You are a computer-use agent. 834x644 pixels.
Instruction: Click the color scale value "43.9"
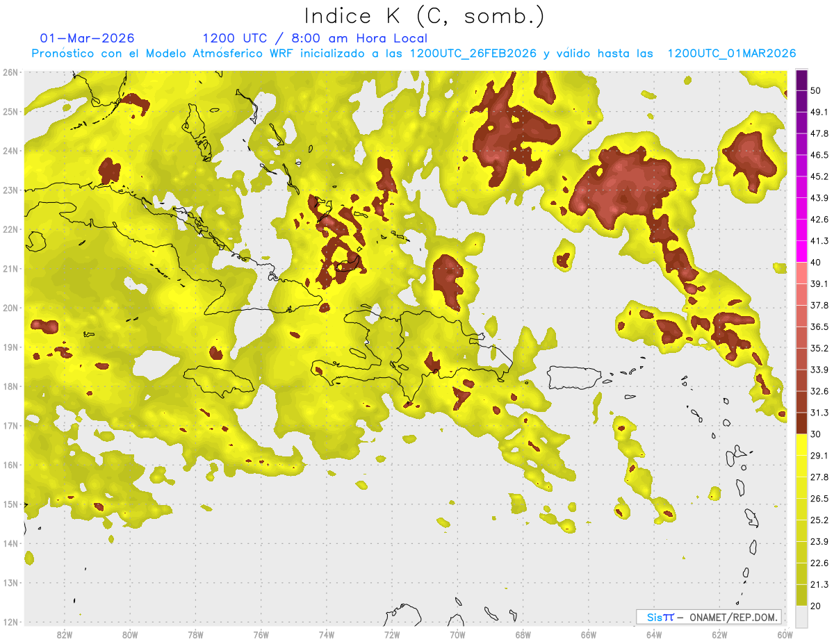point(819,198)
